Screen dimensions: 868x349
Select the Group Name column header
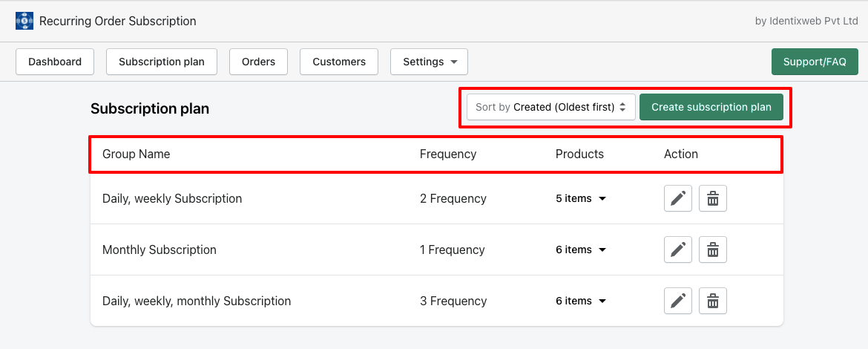[x=137, y=154]
